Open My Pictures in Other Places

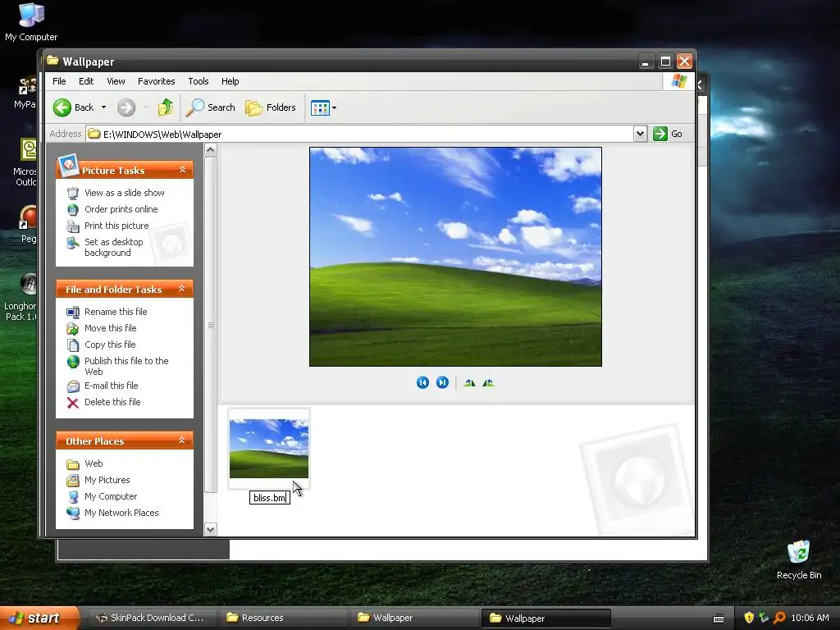coord(107,481)
